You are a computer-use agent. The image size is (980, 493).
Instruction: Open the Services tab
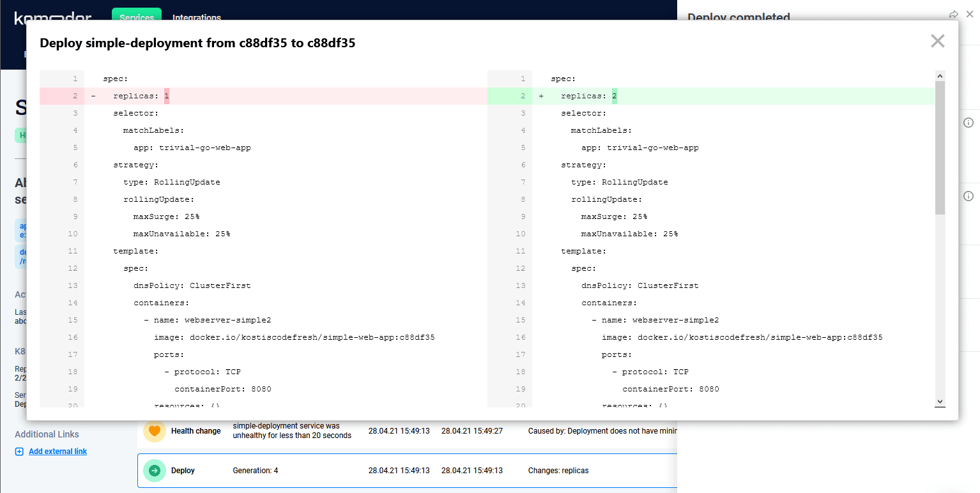136,17
